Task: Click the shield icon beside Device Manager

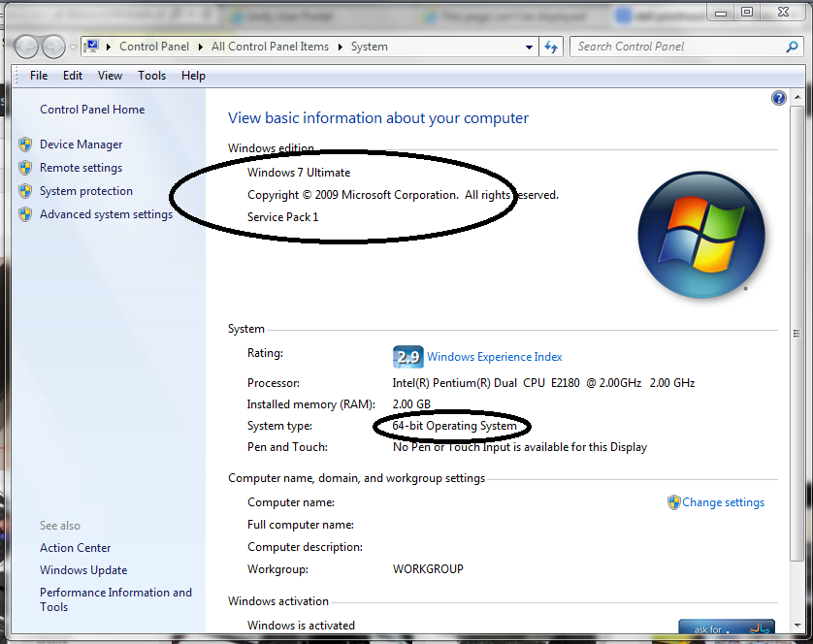Action: (24, 145)
